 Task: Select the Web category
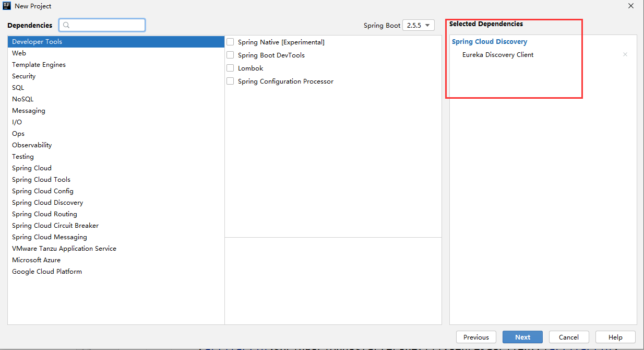pyautogui.click(x=116, y=53)
